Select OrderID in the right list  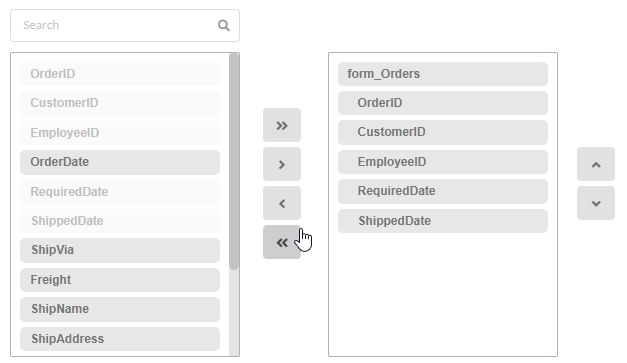click(x=443, y=103)
